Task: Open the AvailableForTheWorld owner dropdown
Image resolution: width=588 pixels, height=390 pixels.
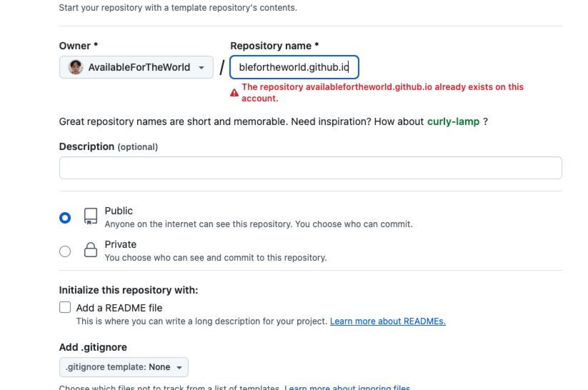Action: pos(136,67)
